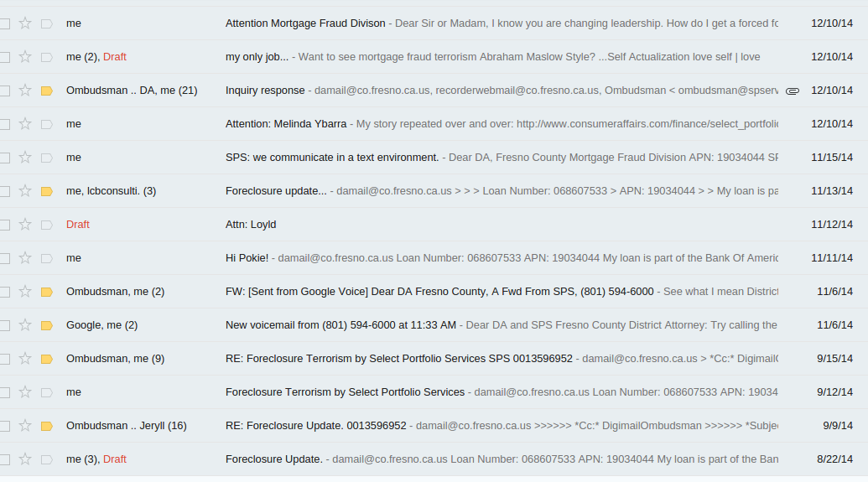Check the box for Attn: Loyld draft

pos(5,225)
